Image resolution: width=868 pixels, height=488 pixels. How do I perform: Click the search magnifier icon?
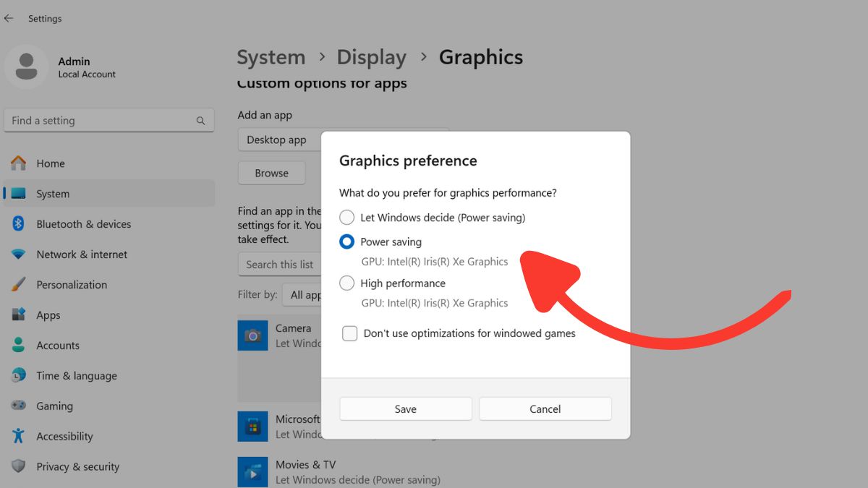tap(200, 121)
